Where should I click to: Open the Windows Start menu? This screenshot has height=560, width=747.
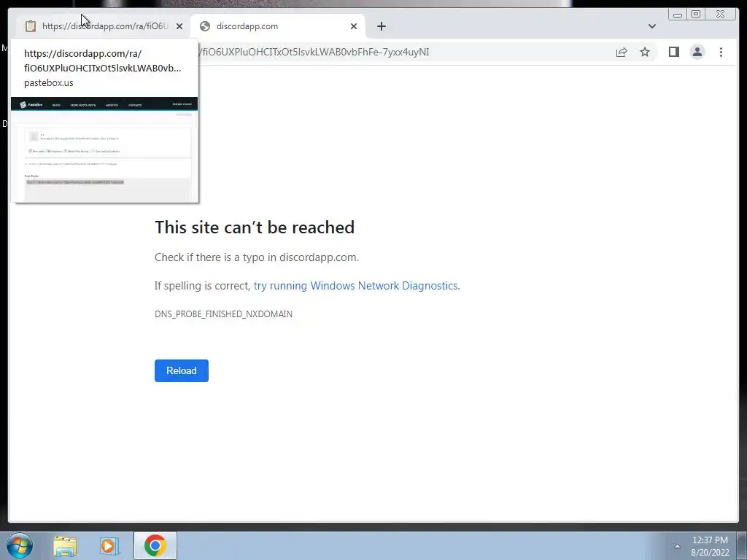(x=20, y=545)
